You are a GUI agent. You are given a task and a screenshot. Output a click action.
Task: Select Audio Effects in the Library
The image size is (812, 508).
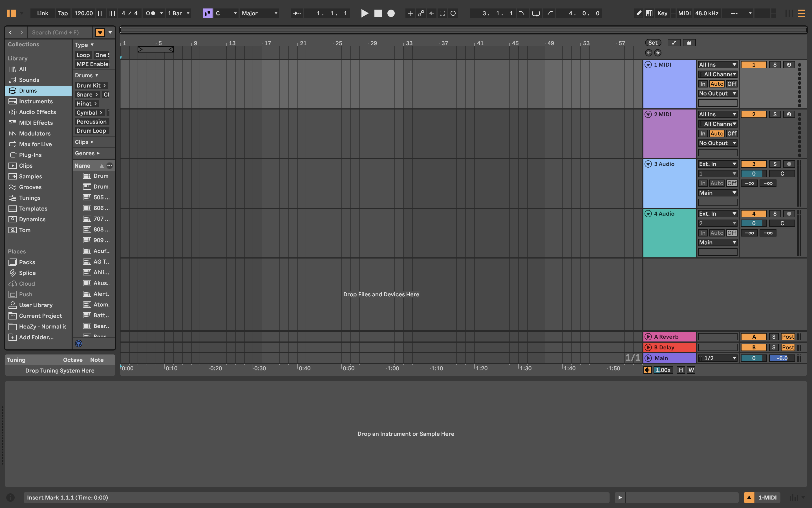(38, 112)
